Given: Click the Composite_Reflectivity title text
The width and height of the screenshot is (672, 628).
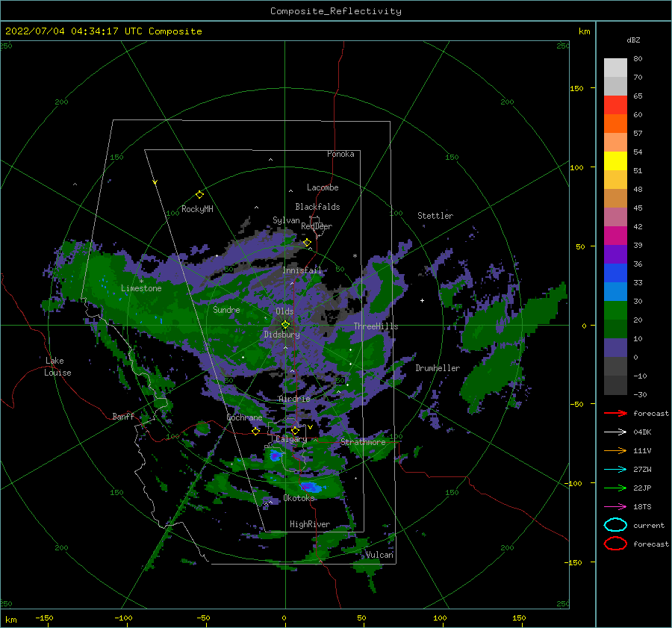Looking at the screenshot, I should 336,11.
